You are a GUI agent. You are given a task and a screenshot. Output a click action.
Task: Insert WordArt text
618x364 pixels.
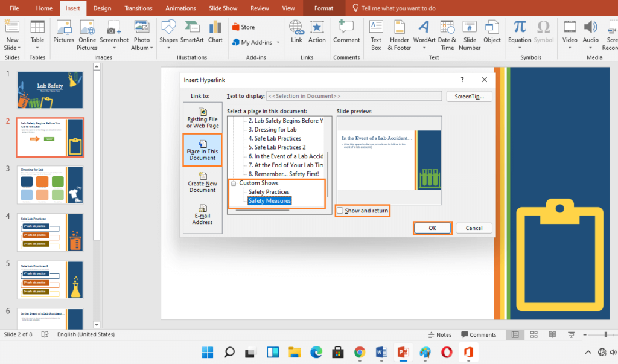pyautogui.click(x=424, y=31)
